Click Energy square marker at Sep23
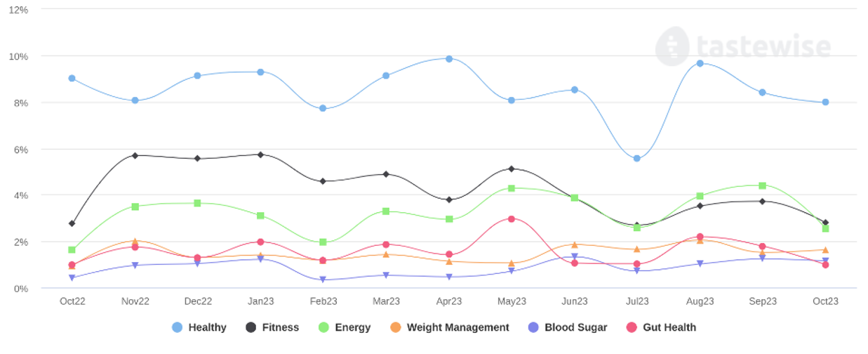 tap(763, 185)
